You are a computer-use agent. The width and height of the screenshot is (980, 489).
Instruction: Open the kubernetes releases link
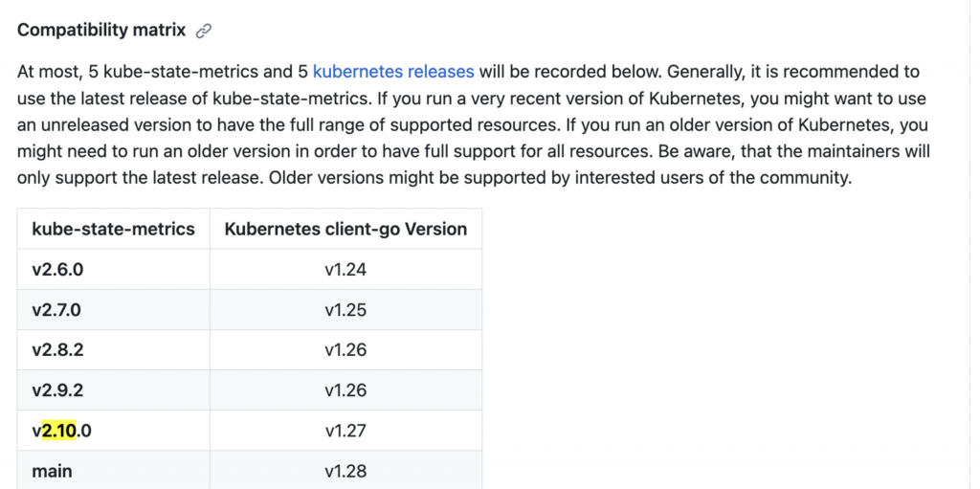[x=393, y=71]
